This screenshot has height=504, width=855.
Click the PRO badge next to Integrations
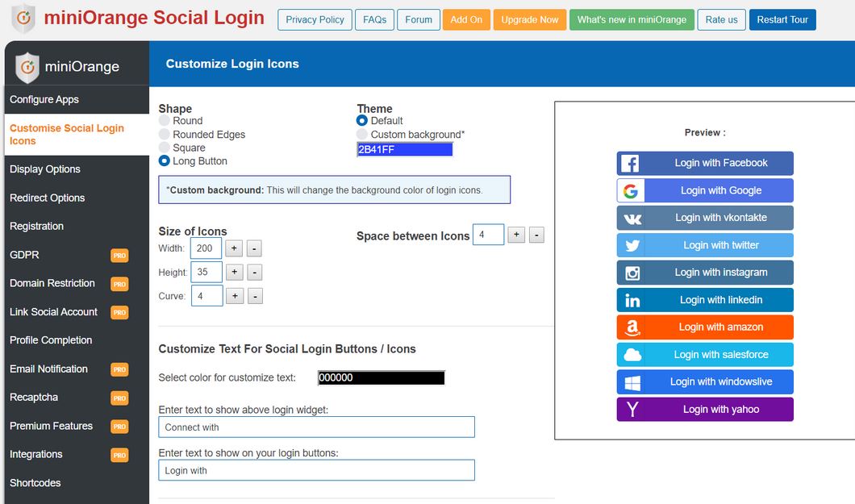tap(119, 455)
